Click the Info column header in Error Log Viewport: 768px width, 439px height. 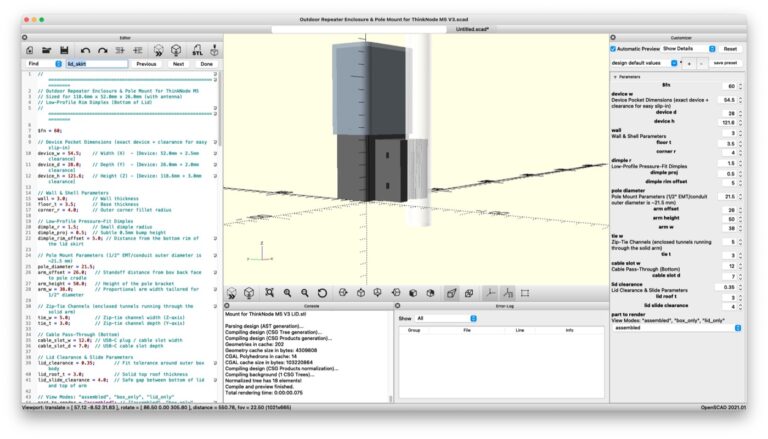(x=569, y=330)
